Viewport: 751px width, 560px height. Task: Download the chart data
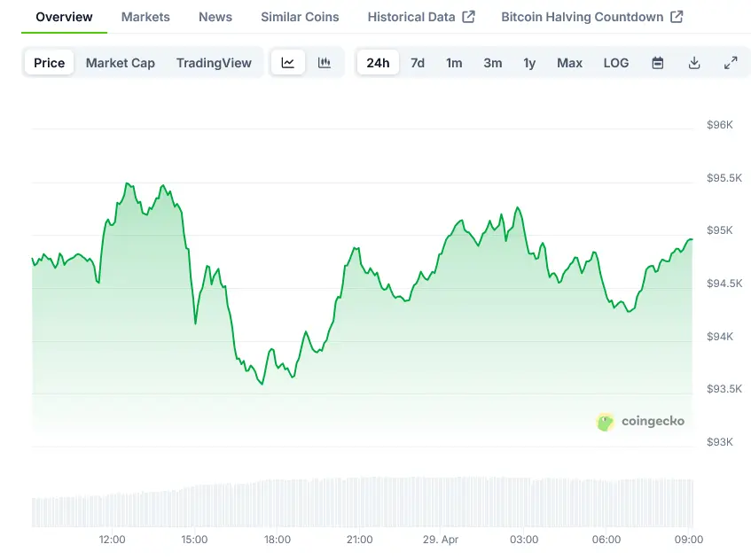(x=694, y=63)
